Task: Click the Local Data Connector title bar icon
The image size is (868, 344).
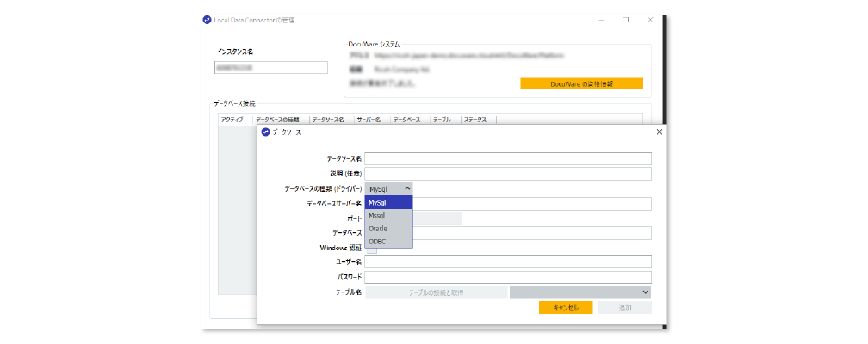Action: (x=207, y=20)
